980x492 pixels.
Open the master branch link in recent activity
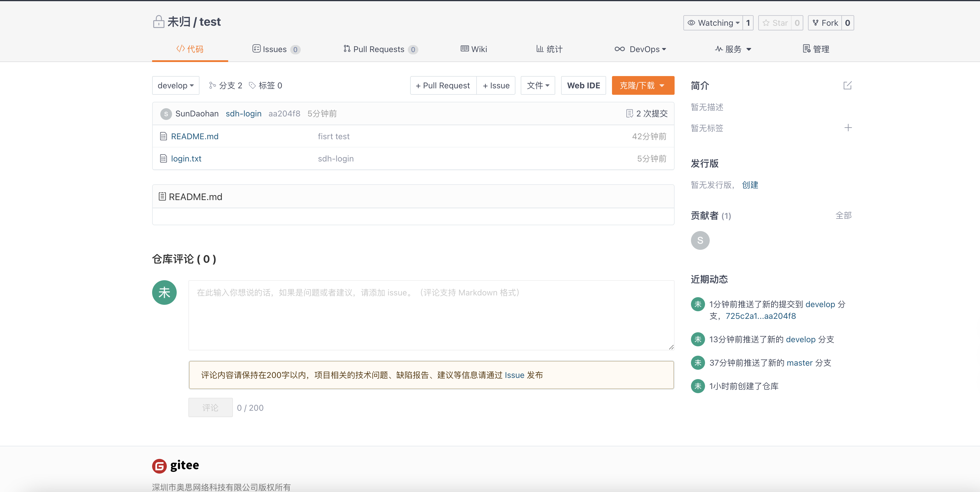(799, 363)
